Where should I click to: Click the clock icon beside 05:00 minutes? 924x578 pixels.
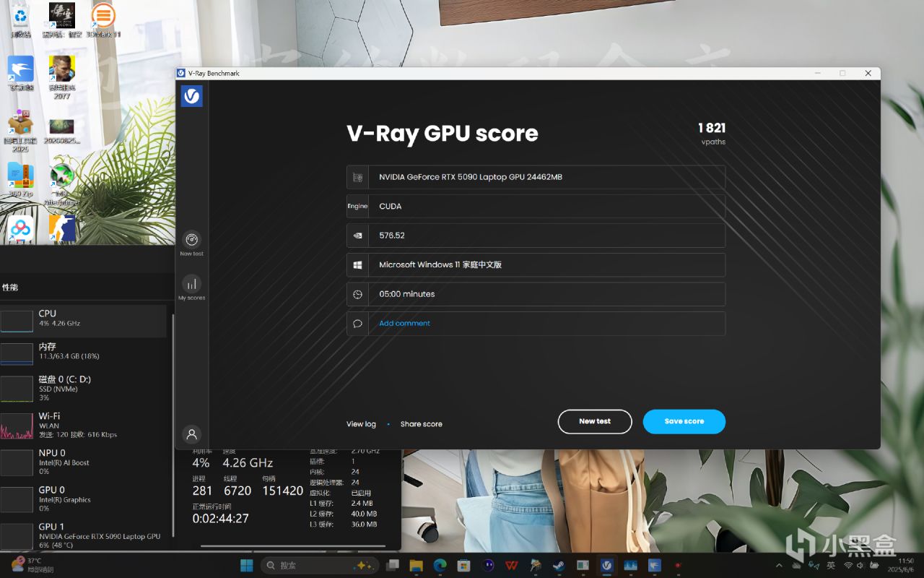click(357, 294)
